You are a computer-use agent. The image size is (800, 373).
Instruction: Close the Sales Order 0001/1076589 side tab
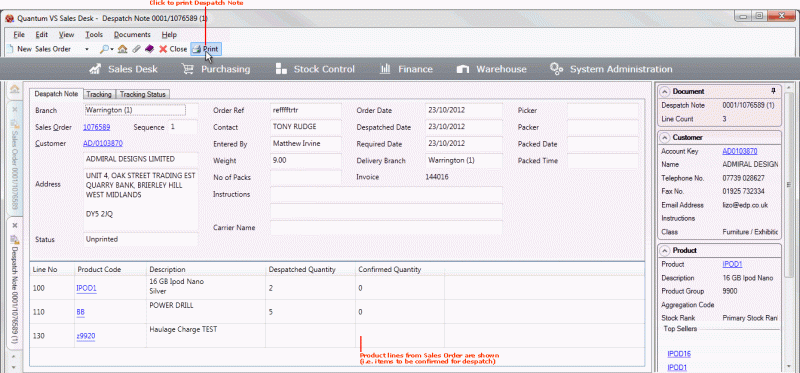15,109
